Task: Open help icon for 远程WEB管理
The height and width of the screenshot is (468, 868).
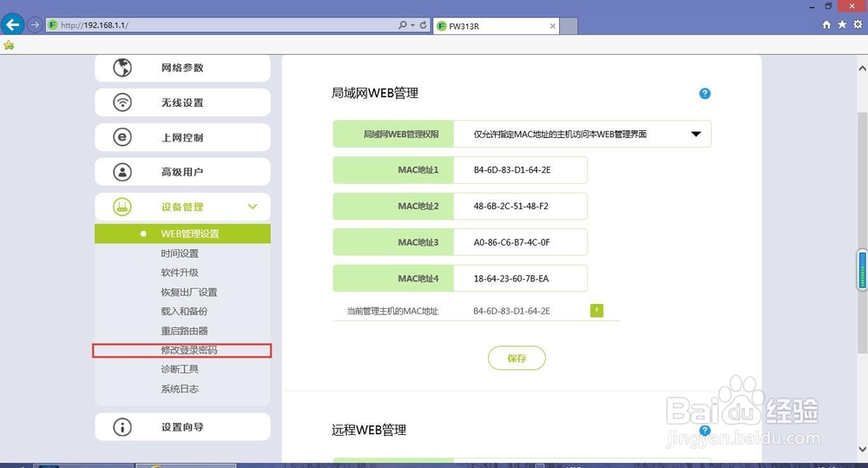Action: click(x=705, y=431)
